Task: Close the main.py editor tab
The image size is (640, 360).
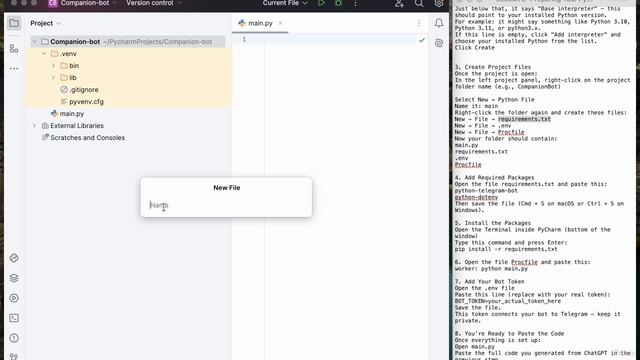Action: pyautogui.click(x=280, y=23)
